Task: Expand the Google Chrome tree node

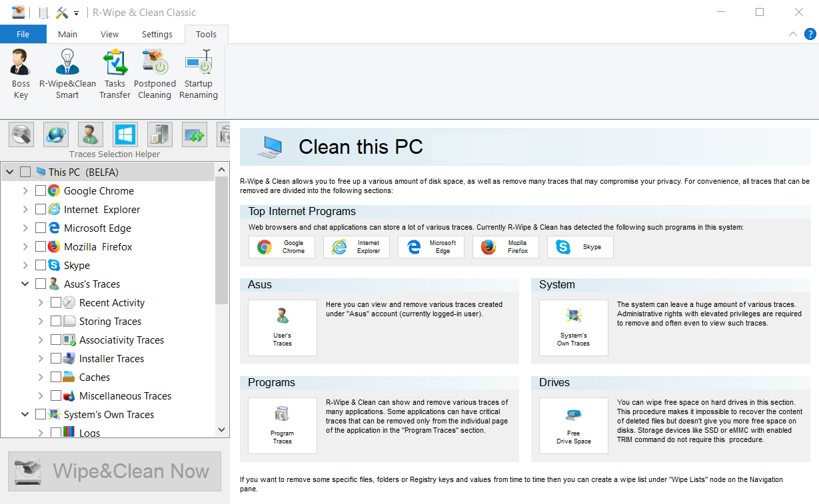Action: click(x=25, y=190)
